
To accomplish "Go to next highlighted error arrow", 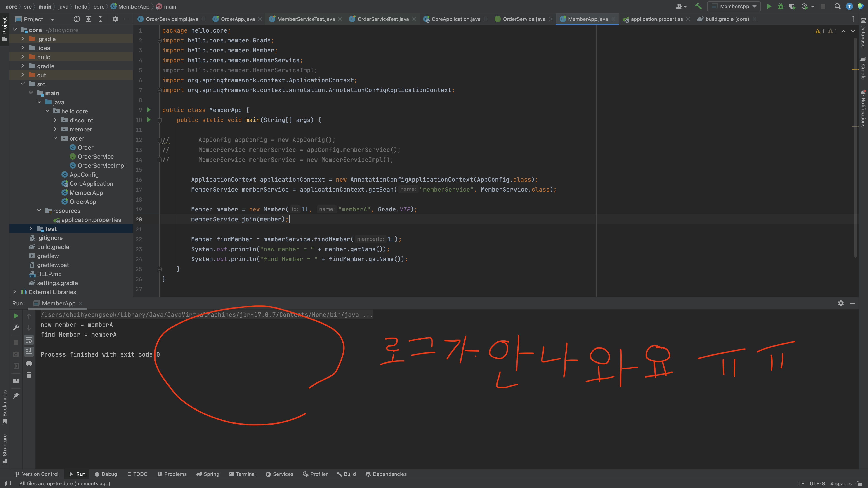I will point(853,31).
